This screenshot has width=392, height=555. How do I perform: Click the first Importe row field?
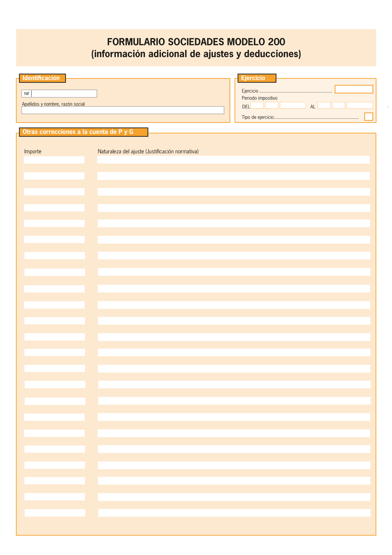(x=54, y=160)
